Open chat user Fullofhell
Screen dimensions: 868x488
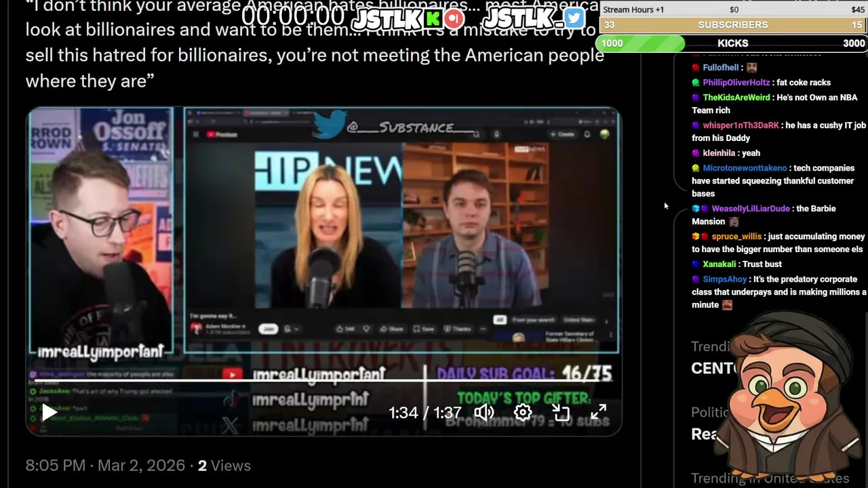[720, 68]
